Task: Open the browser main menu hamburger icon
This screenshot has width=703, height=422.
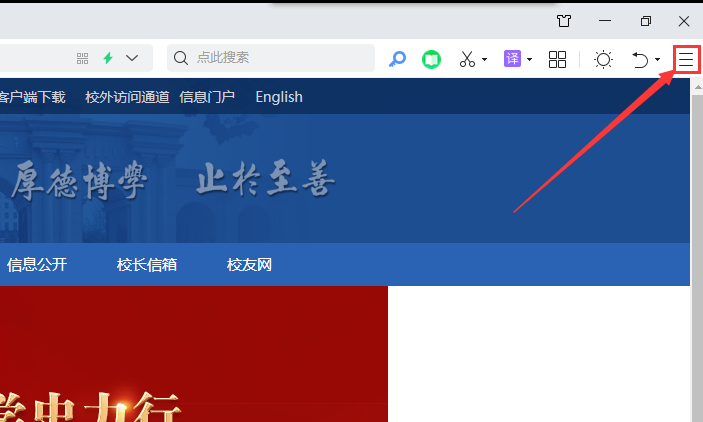Action: pyautogui.click(x=686, y=60)
